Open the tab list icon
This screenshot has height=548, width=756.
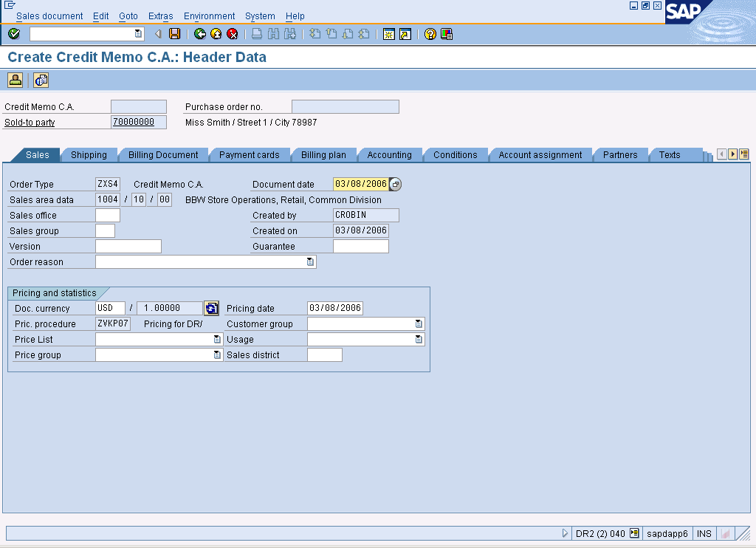pos(744,154)
